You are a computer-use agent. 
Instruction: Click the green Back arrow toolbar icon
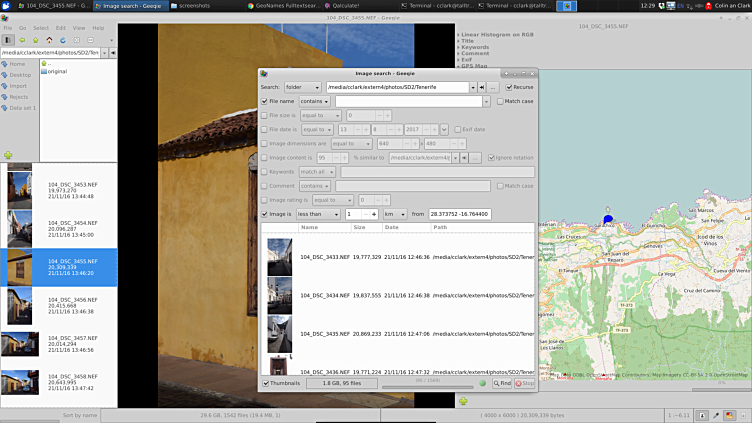(21, 40)
